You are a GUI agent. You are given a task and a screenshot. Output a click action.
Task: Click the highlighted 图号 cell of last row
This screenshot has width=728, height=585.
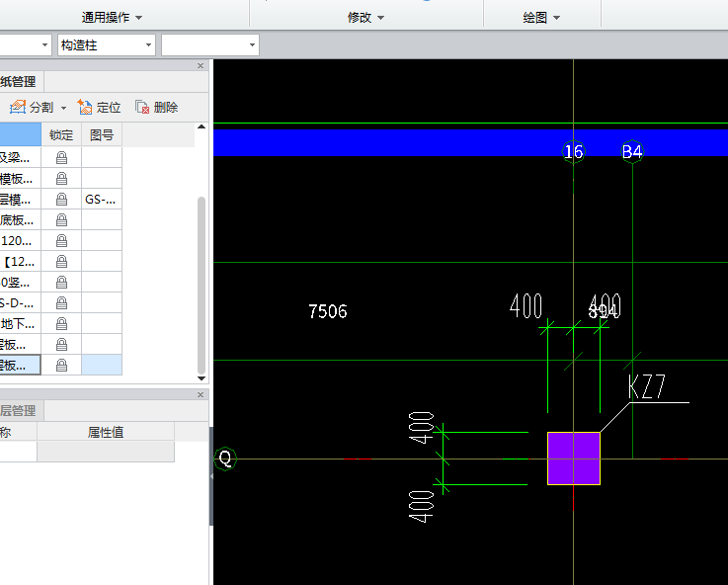102,365
